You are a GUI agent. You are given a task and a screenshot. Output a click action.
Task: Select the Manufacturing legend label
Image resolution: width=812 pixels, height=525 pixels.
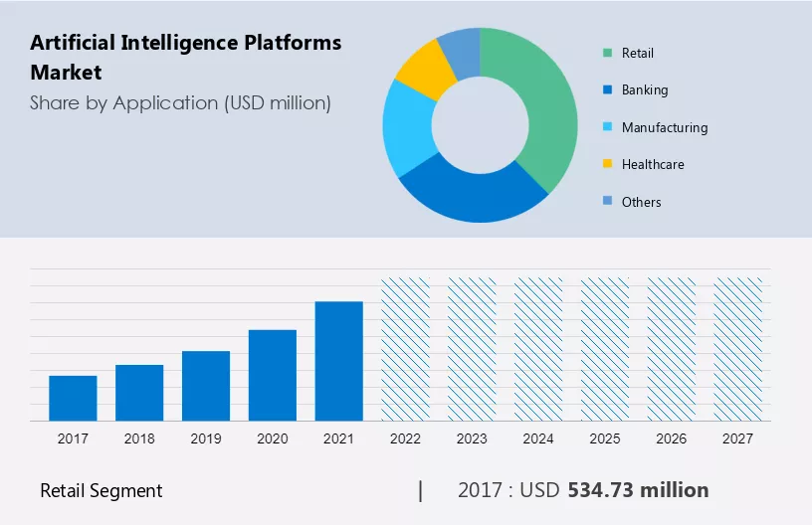pyautogui.click(x=665, y=127)
